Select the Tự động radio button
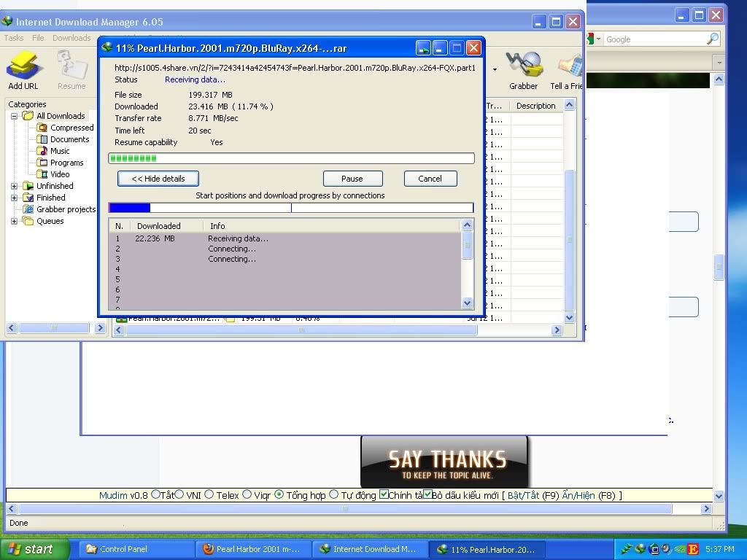 [334, 494]
